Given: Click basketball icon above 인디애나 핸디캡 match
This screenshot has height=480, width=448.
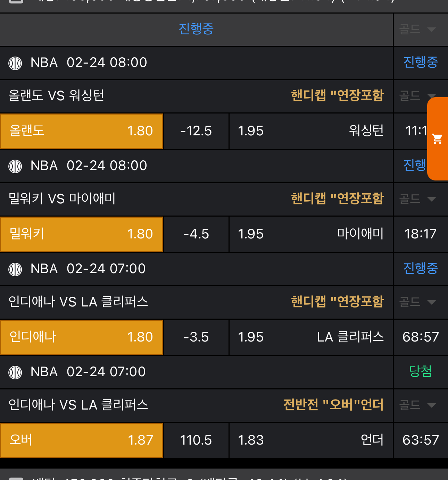Looking at the screenshot, I should coord(15,269).
